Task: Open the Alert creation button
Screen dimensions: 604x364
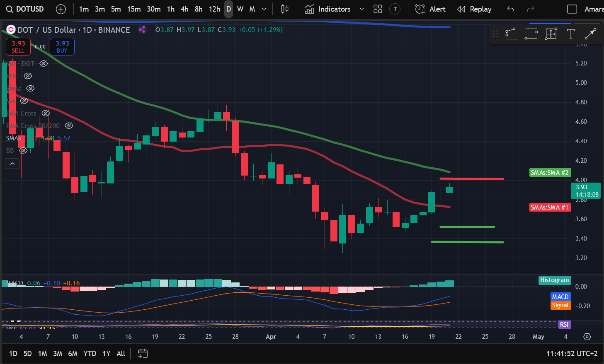Action: 430,9
